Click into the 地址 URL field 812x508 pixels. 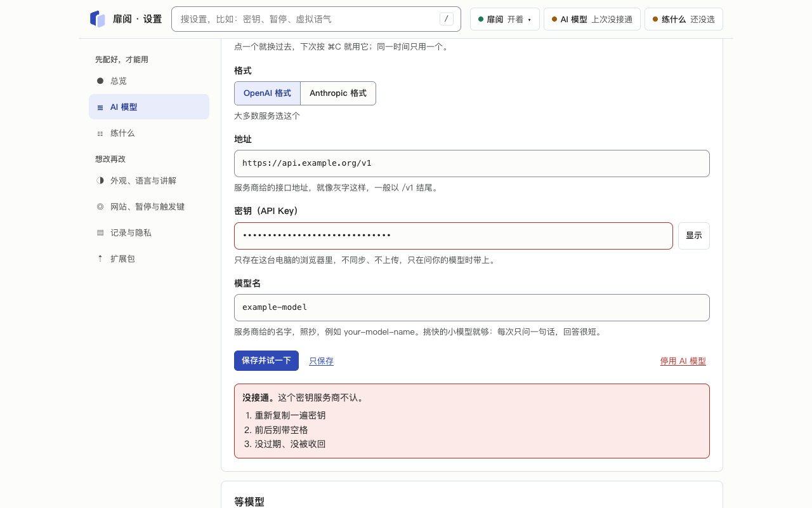pos(472,163)
